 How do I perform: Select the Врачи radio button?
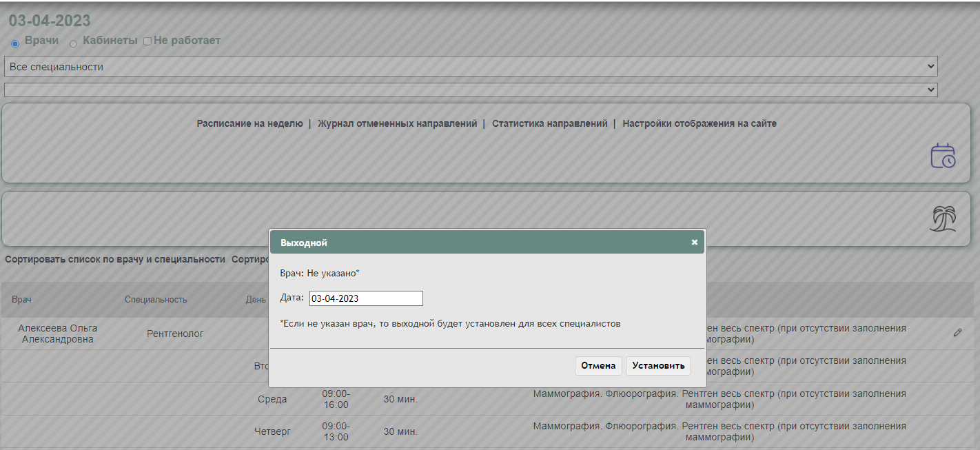pyautogui.click(x=15, y=43)
